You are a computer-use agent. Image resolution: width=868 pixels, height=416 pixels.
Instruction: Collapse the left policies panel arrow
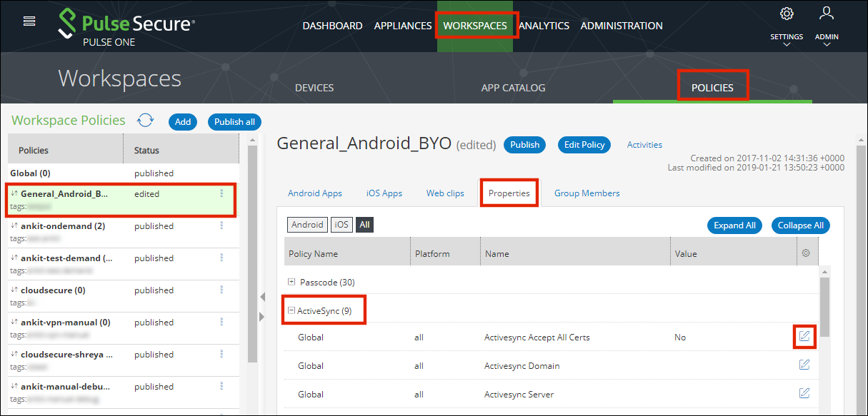click(261, 297)
